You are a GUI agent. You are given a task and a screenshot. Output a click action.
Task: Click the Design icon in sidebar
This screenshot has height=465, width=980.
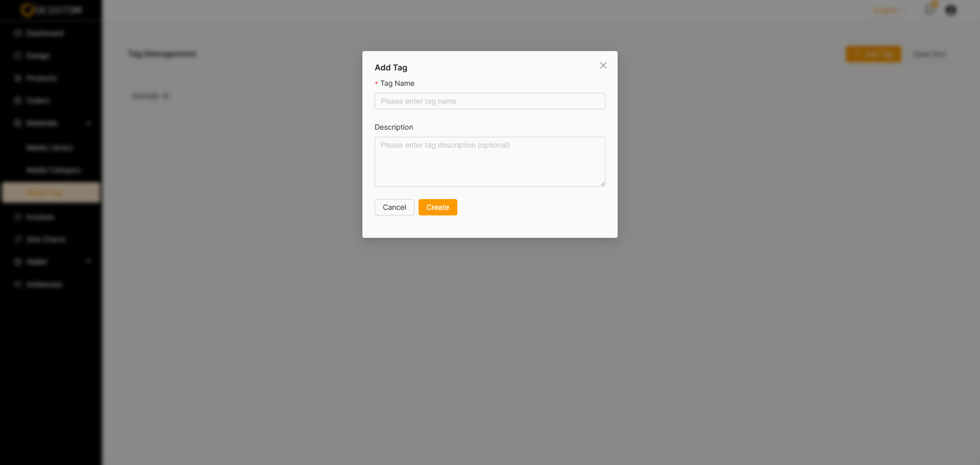(x=18, y=56)
